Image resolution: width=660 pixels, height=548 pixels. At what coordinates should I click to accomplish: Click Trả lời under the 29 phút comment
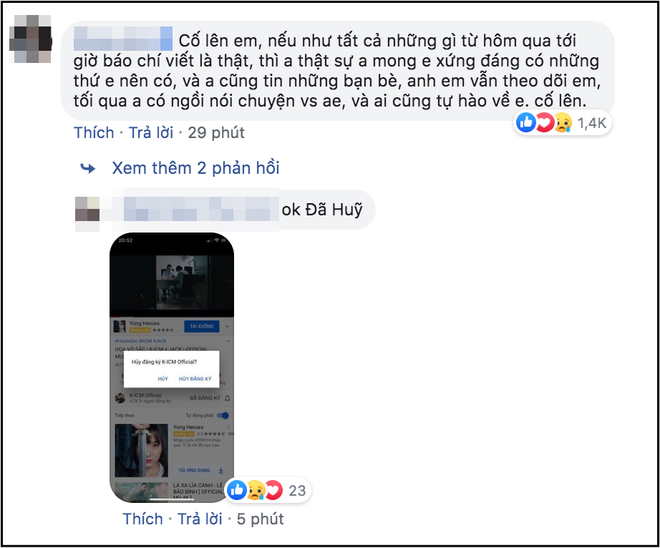[151, 133]
